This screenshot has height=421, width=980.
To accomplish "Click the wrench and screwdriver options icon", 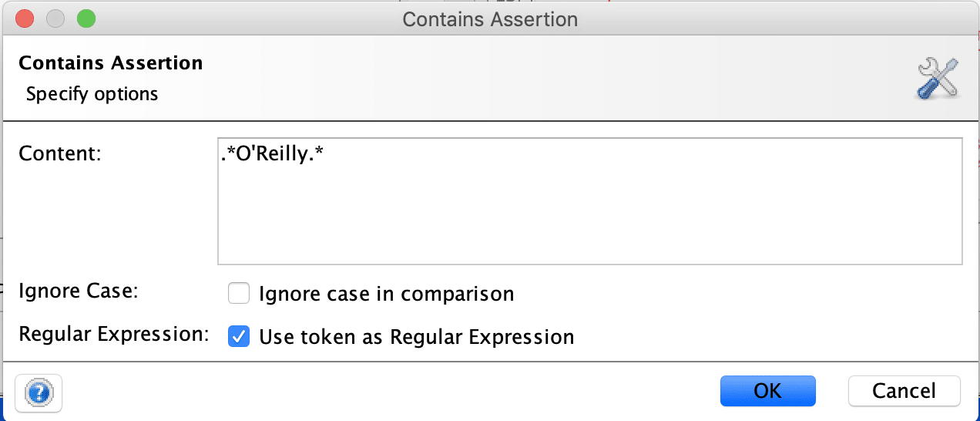I will point(938,78).
